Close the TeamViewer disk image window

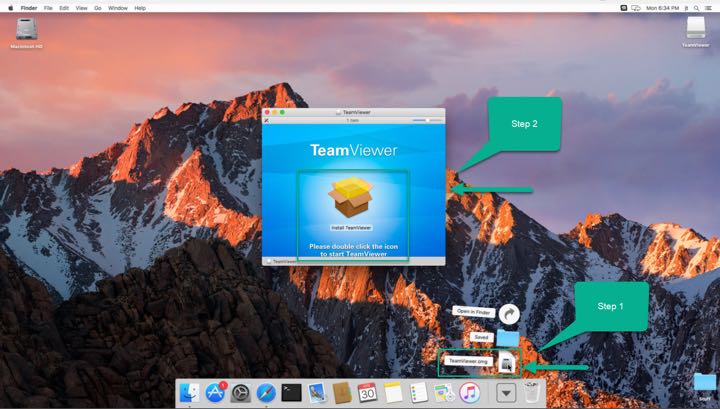point(267,112)
